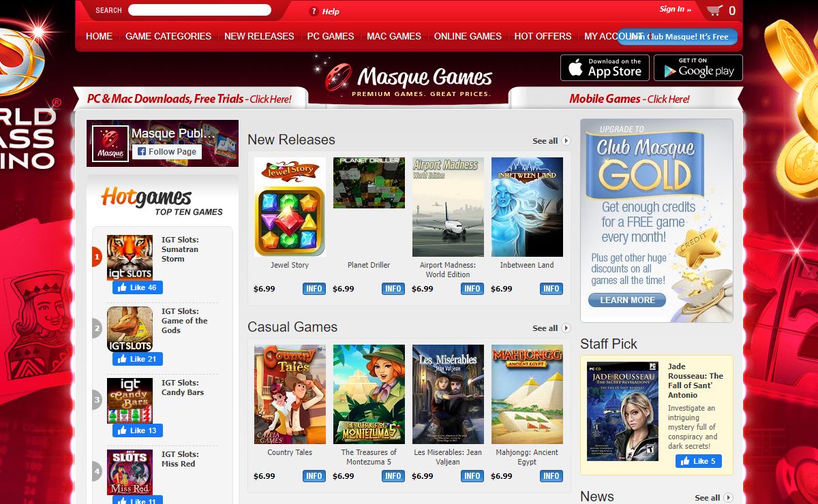The width and height of the screenshot is (818, 504).
Task: Click INFO button for Country Tales
Action: pos(314,476)
